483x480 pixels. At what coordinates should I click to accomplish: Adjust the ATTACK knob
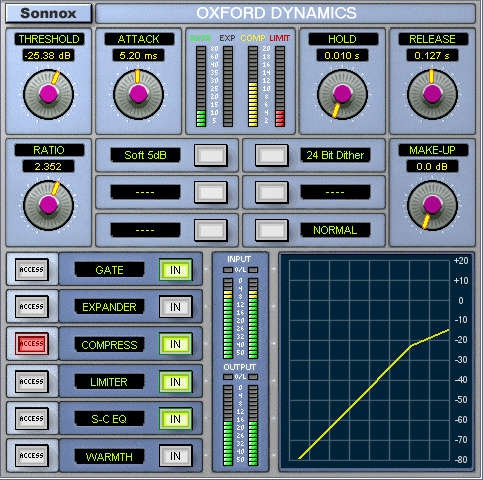click(x=138, y=94)
